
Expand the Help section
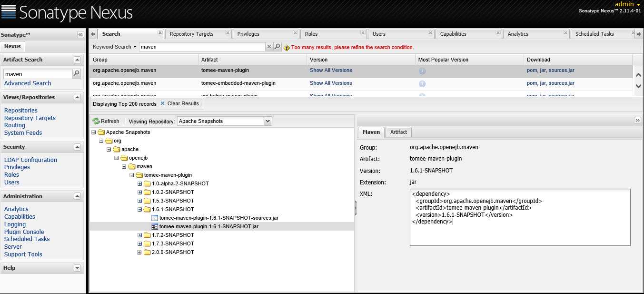(77, 268)
